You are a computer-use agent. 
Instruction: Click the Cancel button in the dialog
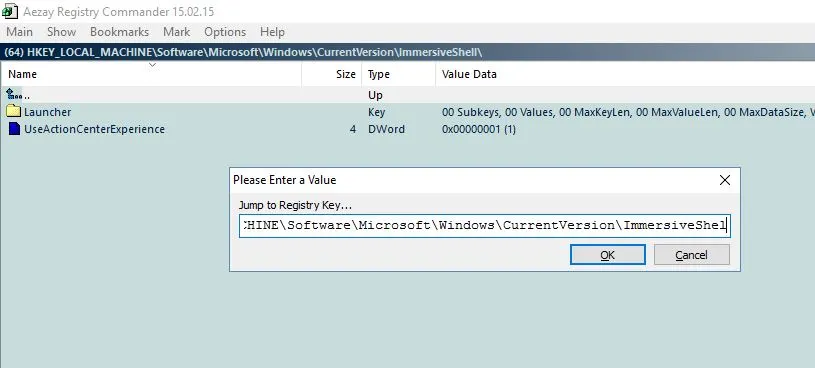point(691,255)
